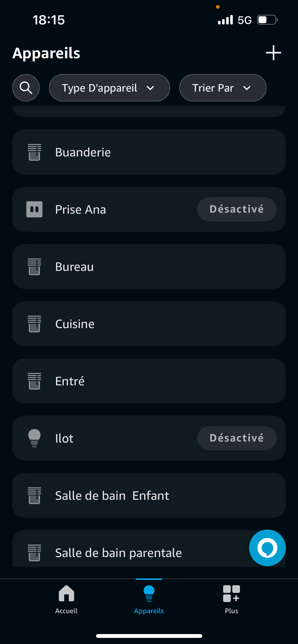Go to the Accueil tab

coord(66,599)
